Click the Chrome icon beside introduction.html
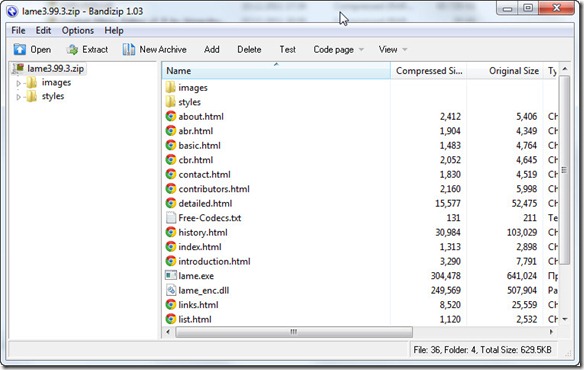The width and height of the screenshot is (584, 370). pos(171,261)
